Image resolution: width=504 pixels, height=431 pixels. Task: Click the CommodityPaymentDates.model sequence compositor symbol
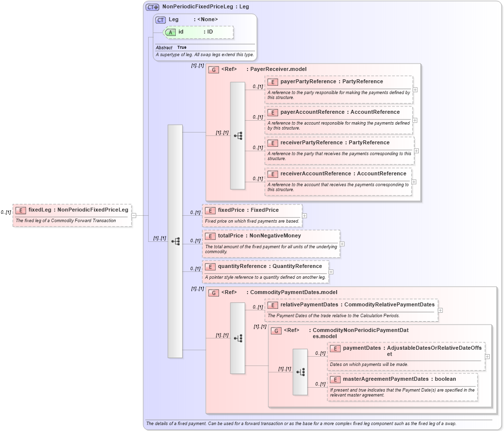[238, 338]
